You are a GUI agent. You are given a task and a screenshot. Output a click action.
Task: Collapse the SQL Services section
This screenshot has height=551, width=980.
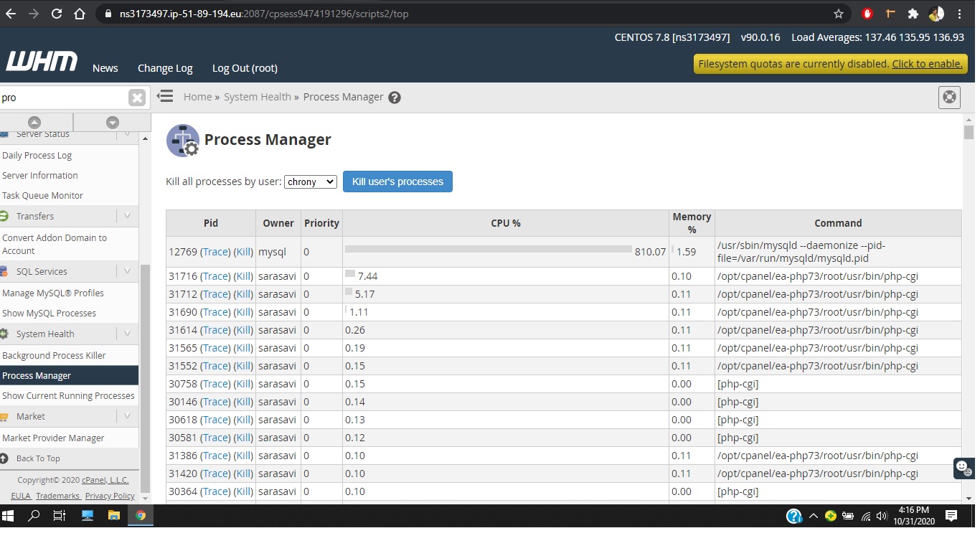[127, 271]
